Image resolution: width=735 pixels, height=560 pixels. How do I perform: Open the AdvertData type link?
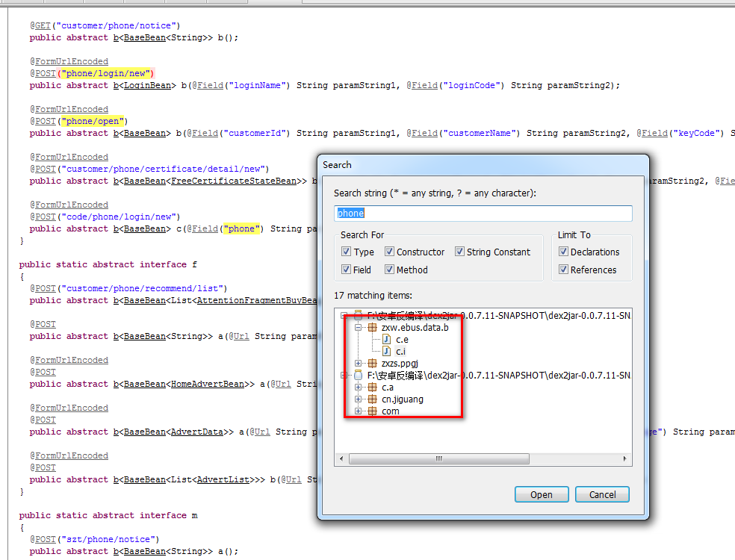tap(197, 432)
